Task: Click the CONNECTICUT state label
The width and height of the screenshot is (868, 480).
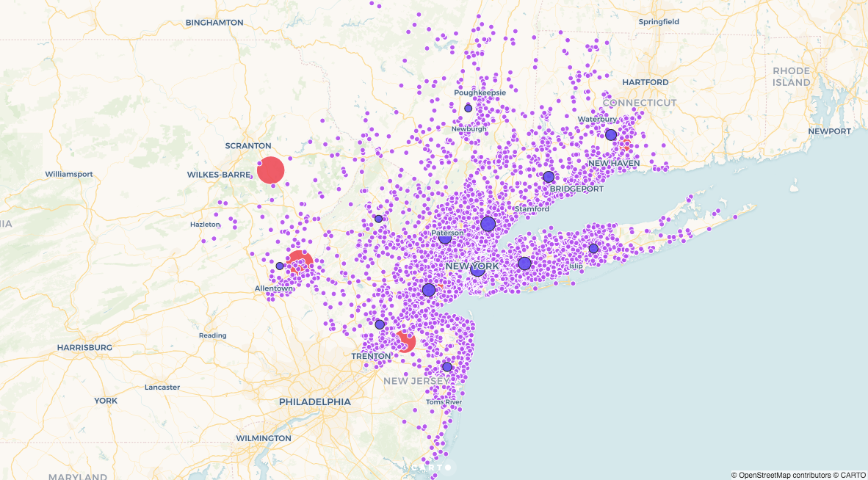Action: 640,103
